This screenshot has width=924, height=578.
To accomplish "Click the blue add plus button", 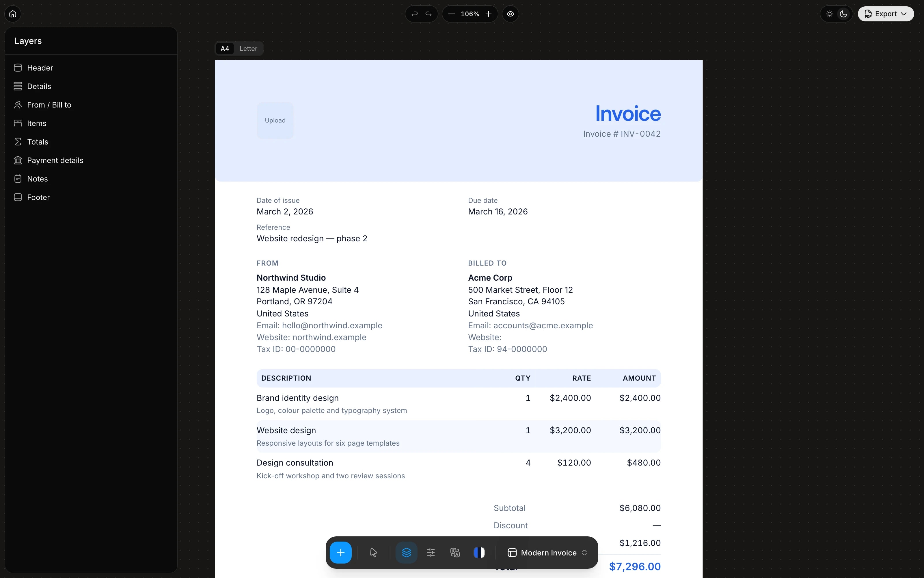I will 341,552.
